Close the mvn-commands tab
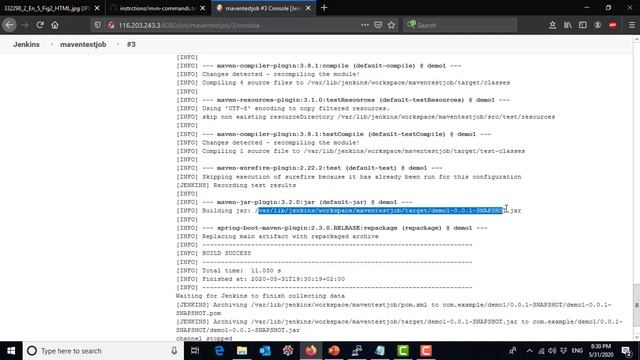 click(x=203, y=8)
